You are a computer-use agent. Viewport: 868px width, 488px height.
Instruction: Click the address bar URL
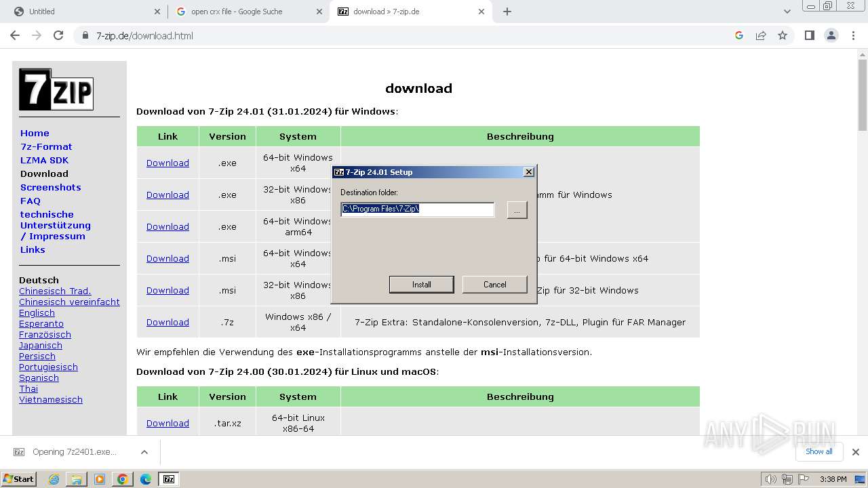[144, 35]
